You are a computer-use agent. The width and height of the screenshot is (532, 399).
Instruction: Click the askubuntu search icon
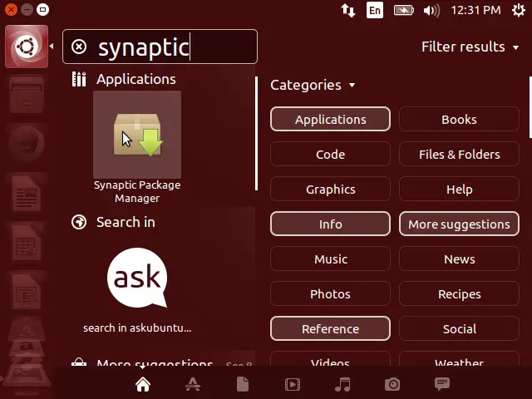pos(137,278)
